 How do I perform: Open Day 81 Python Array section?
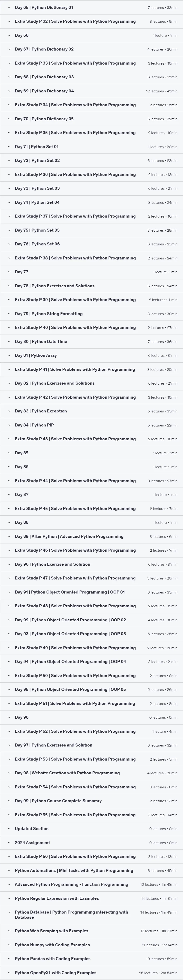[x=92, y=355]
